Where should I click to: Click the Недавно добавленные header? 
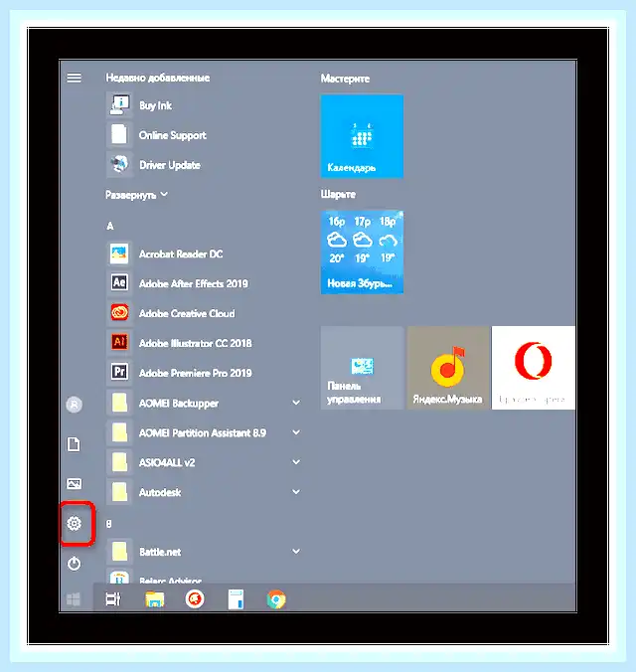click(158, 78)
